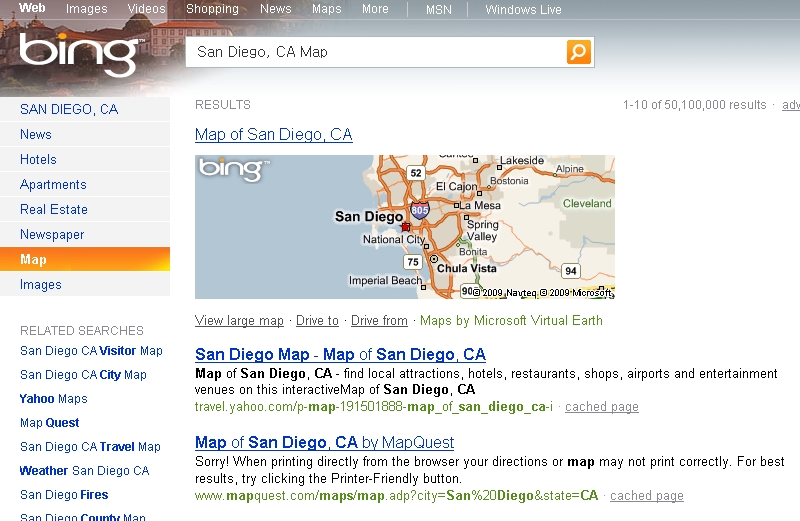Viewport: 800px width, 521px height.
Task: Click the RESULTS heading text
Action: point(223,105)
